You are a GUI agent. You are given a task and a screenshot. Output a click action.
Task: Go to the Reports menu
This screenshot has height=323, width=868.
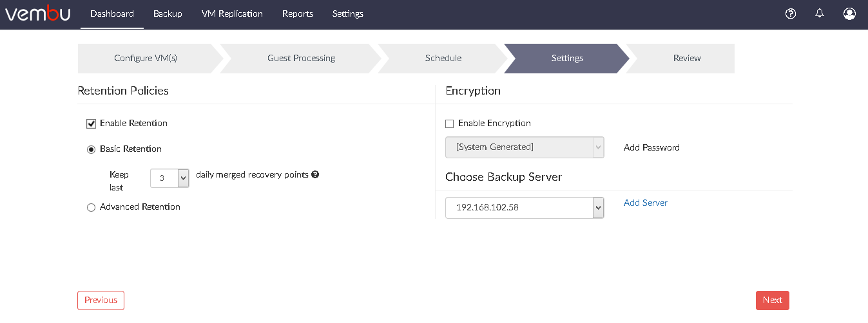click(x=298, y=14)
